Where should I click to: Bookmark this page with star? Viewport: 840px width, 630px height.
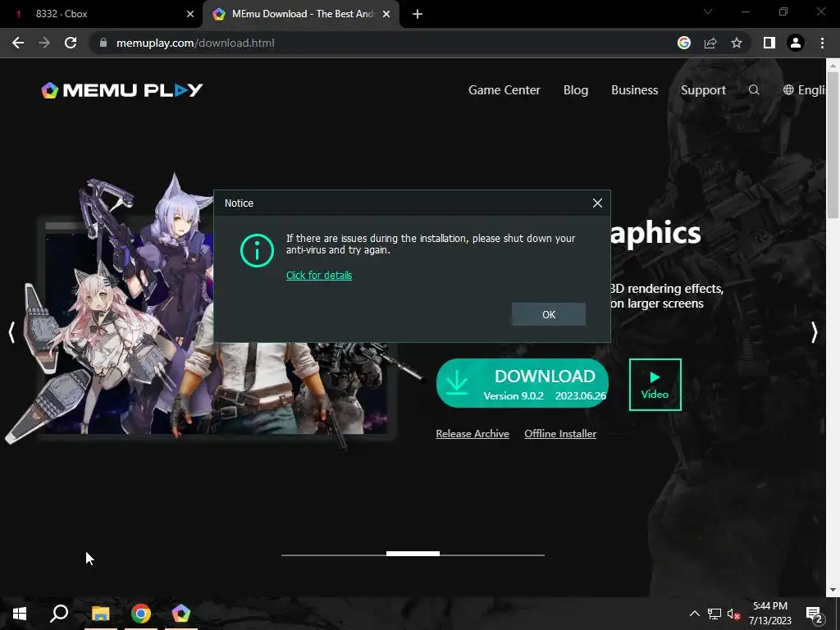(737, 43)
